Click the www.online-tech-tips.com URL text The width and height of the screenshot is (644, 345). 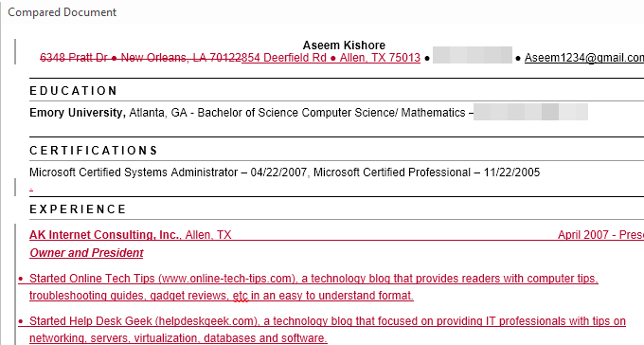226,279
